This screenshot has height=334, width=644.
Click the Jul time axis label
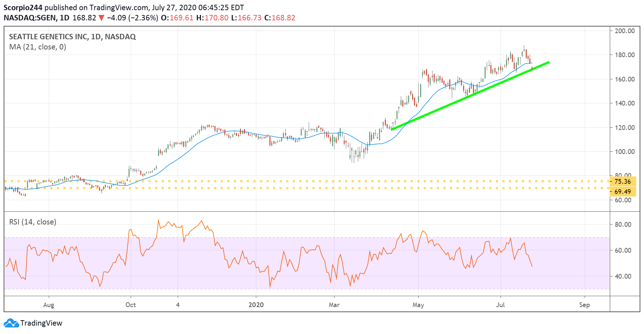501,305
